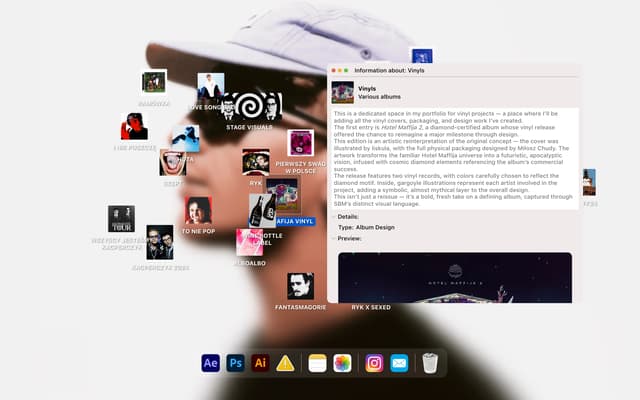Click the RYK X SEXED label
640x400 pixels.
371,307
